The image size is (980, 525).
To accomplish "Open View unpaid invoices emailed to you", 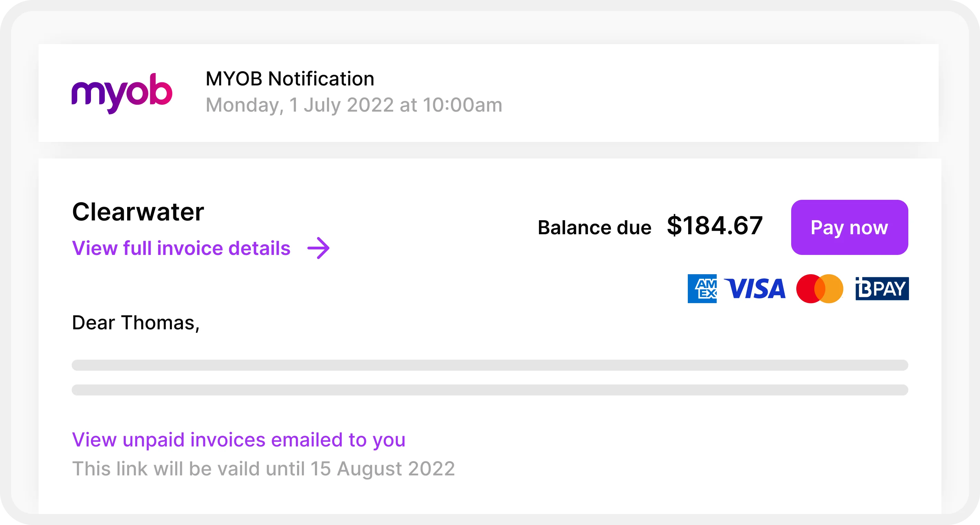I will pos(238,440).
